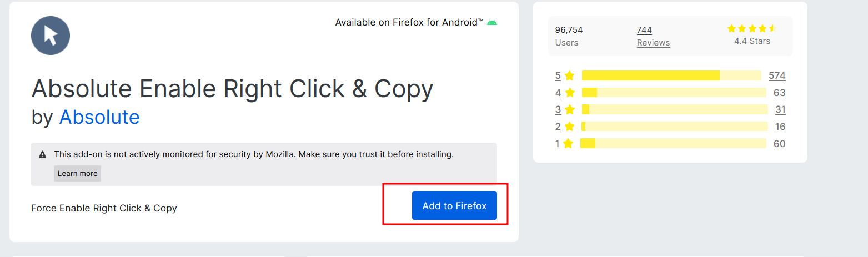Click the five-star rating bar
Screen dimensions: 868x257
[x=671, y=75]
